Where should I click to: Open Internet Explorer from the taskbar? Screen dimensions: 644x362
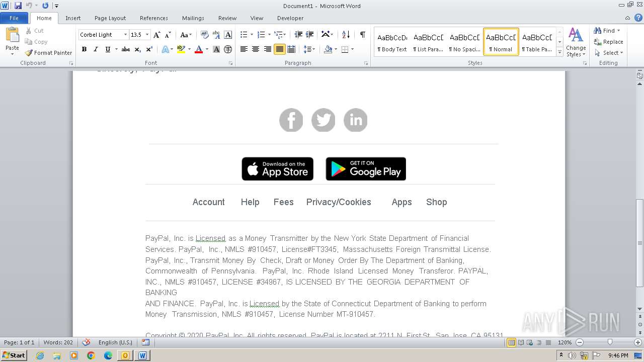point(40,355)
